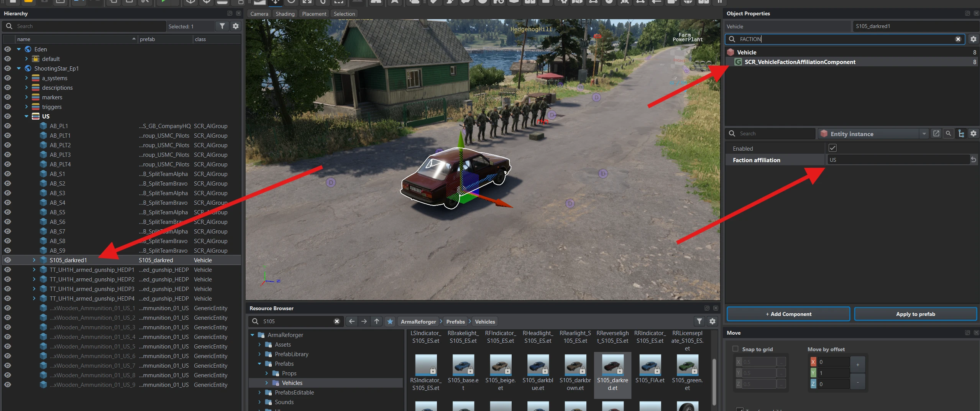Open settings gear beside FACTION search
Screen dimensions: 980x411
(973, 39)
